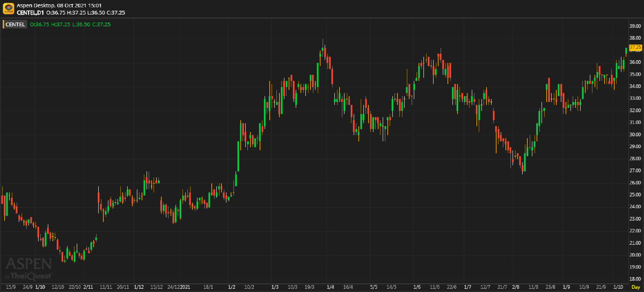Image resolution: width=644 pixels, height=292 pixels.
Task: Click the 29.00 price axis label
Action: [x=635, y=147]
